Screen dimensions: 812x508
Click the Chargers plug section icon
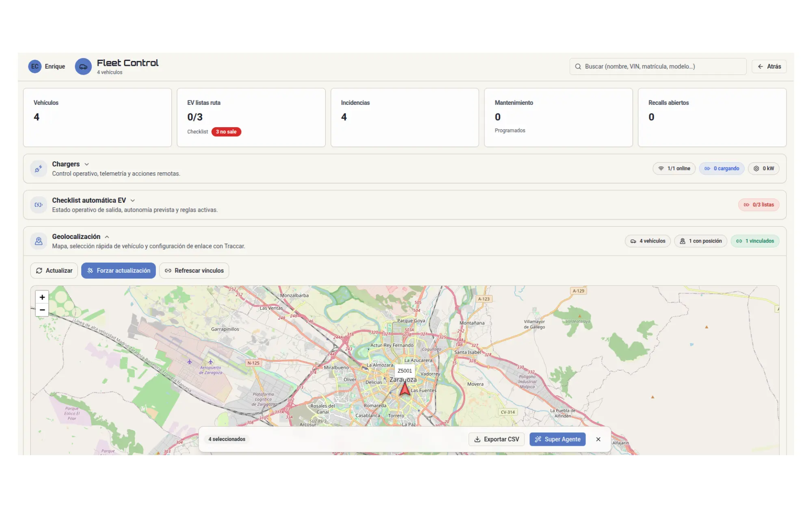coord(39,169)
